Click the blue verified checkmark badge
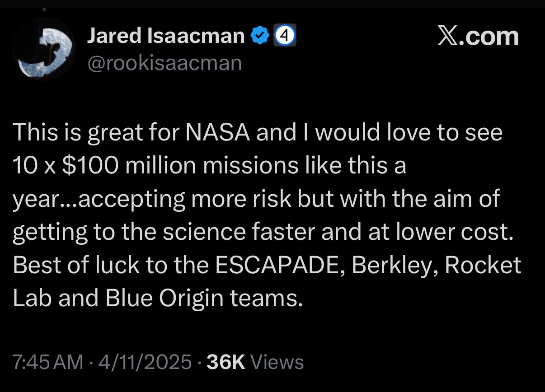This screenshot has height=392, width=545. pyautogui.click(x=260, y=35)
